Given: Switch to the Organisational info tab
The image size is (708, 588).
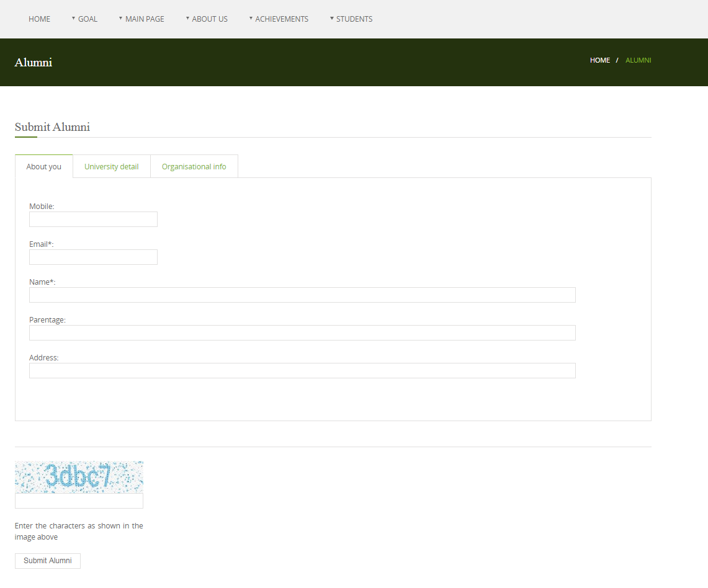Looking at the screenshot, I should point(194,166).
